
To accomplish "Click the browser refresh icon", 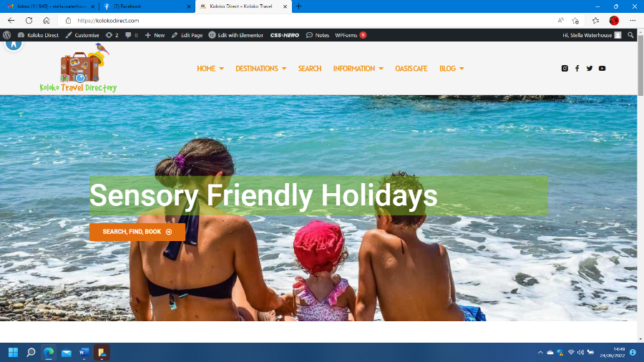I will coord(29,21).
